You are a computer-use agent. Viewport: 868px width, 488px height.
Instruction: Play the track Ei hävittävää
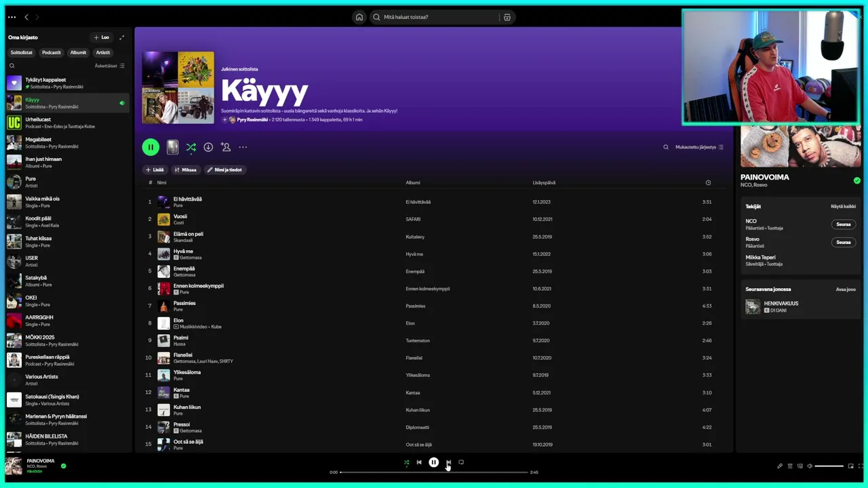click(188, 199)
